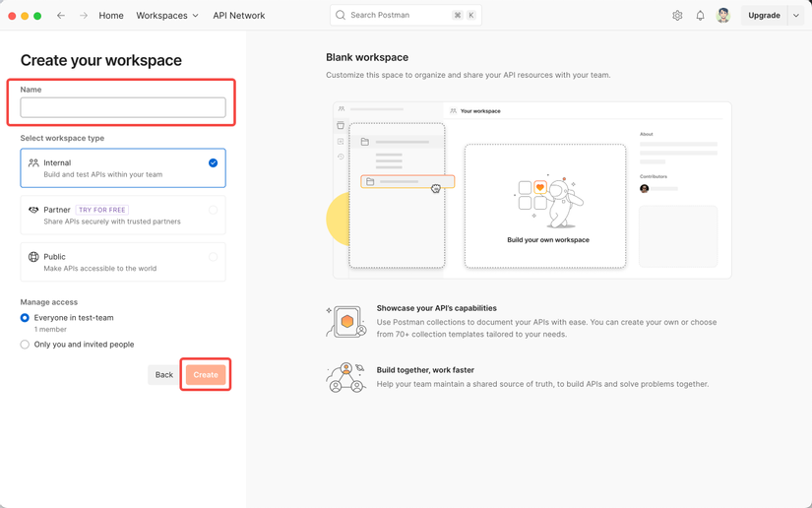
Task: Click the 'Blank workspace' heading
Action: coord(367,57)
